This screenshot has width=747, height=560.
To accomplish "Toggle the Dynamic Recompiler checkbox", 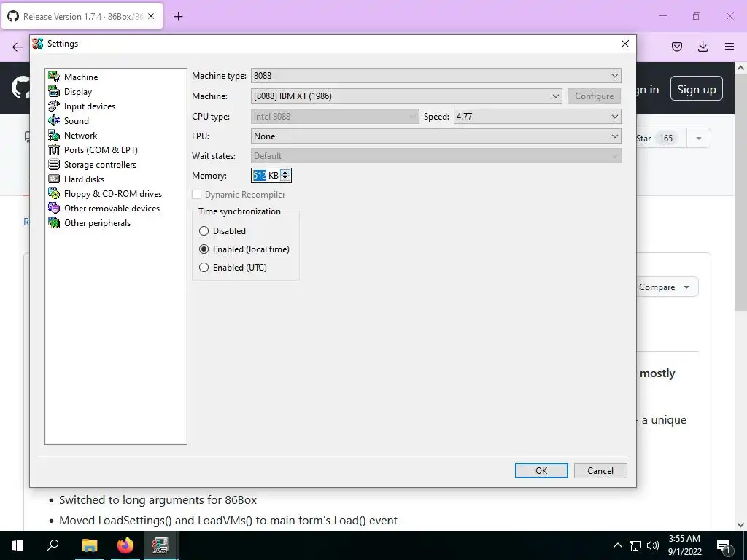I will 196,194.
